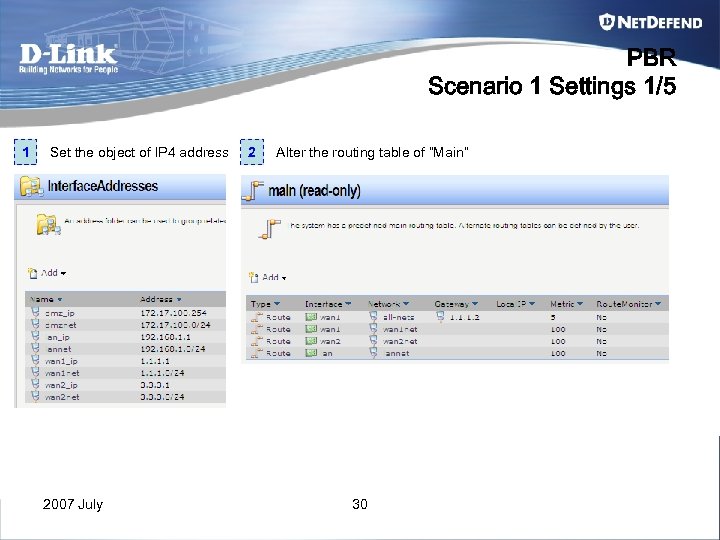Click the main routing table header icon

click(x=253, y=191)
